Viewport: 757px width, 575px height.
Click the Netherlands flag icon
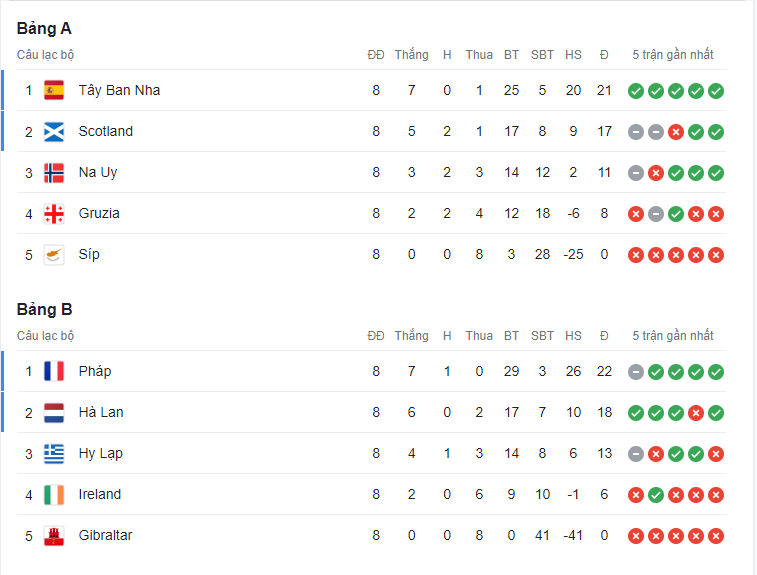pos(54,412)
